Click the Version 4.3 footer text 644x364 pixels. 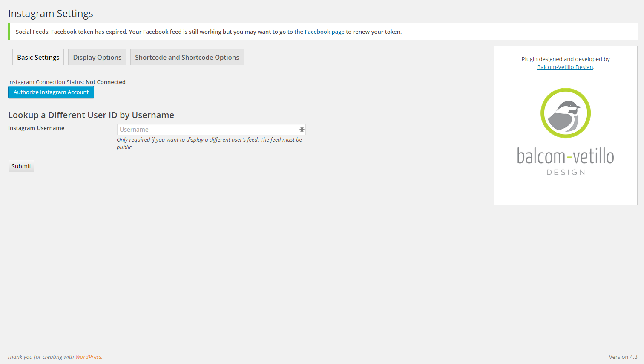(623, 357)
